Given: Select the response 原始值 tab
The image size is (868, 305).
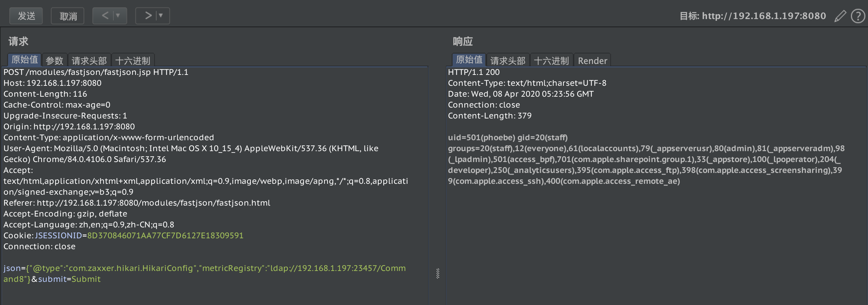Looking at the screenshot, I should (469, 60).
